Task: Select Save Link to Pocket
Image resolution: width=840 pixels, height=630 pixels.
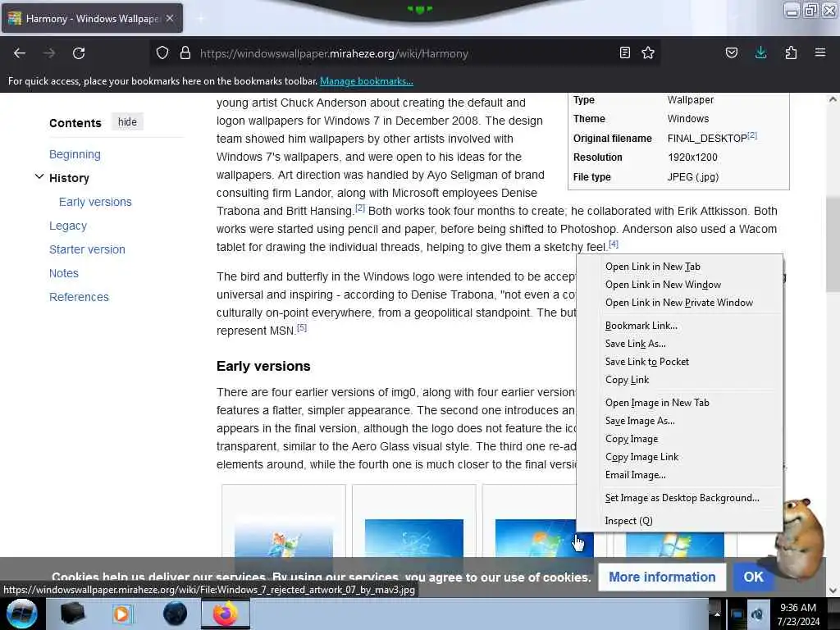Action: [x=679, y=362]
